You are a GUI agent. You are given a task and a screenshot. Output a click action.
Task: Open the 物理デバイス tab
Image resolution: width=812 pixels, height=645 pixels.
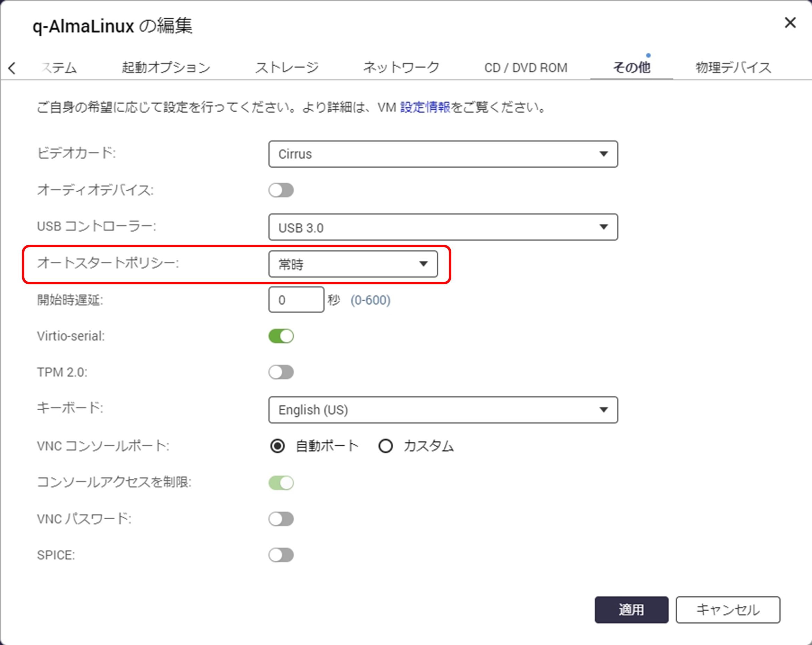[x=733, y=68]
